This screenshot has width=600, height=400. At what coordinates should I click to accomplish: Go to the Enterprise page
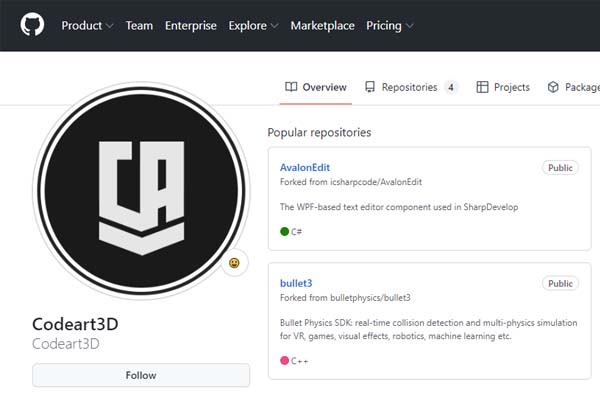click(190, 26)
